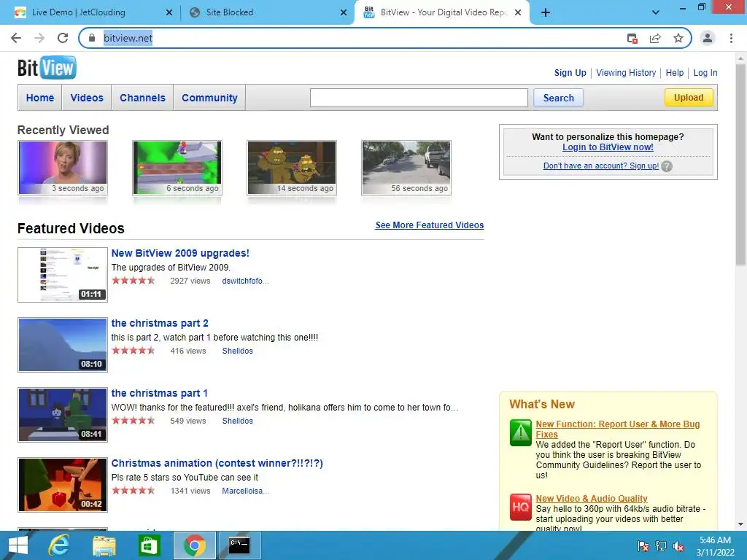Open the christmas part 2 title
The width and height of the screenshot is (747, 560).
(160, 323)
